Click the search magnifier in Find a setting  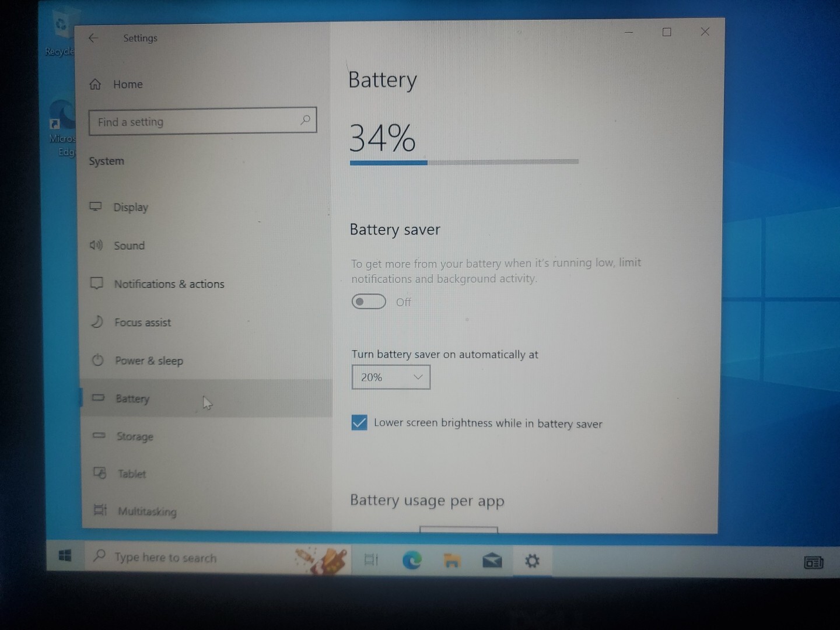(x=304, y=120)
